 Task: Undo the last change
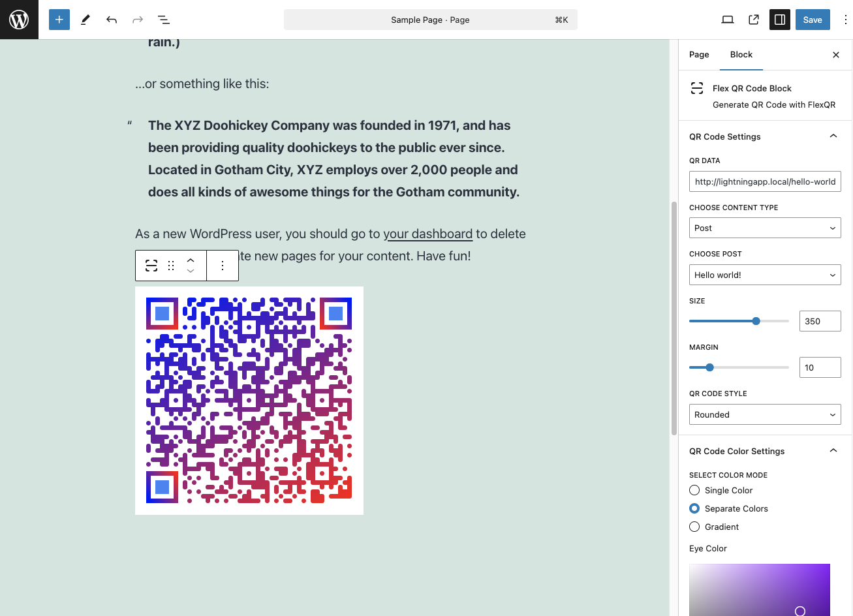[x=112, y=20]
